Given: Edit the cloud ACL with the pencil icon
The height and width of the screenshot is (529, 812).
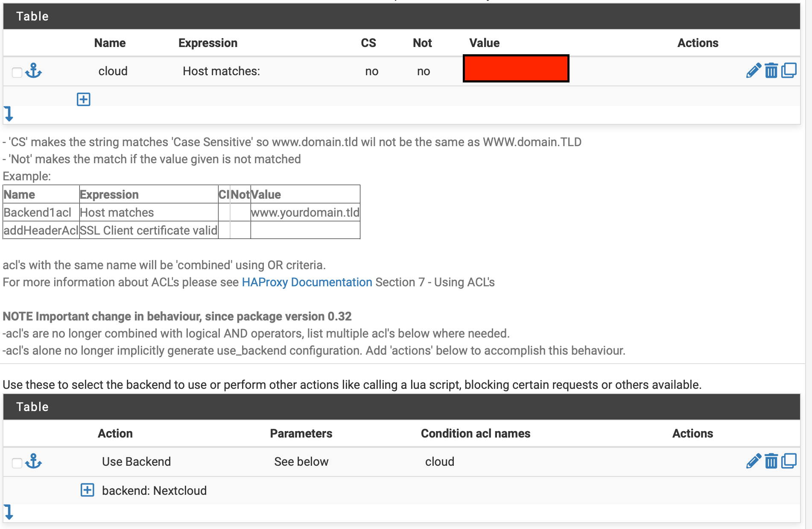Looking at the screenshot, I should click(754, 71).
